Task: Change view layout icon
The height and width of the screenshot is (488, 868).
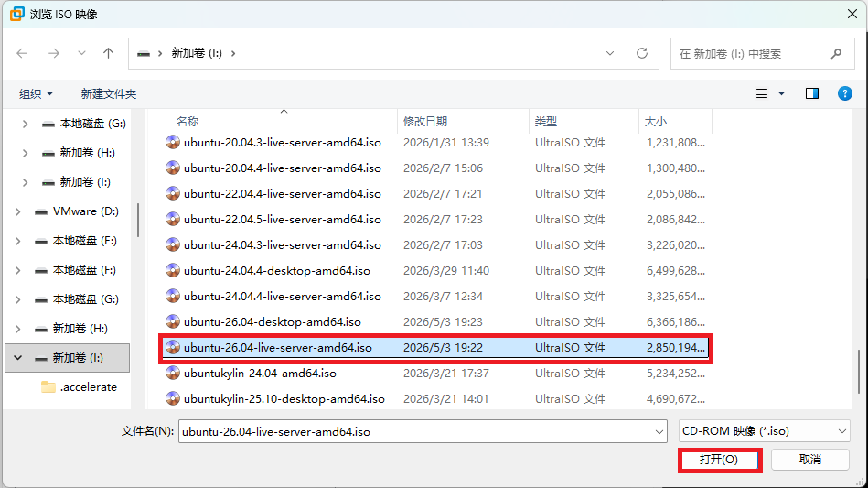Action: click(x=762, y=93)
